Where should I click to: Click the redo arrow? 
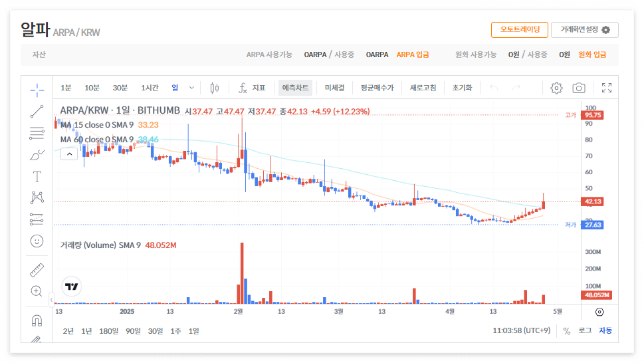tap(516, 88)
